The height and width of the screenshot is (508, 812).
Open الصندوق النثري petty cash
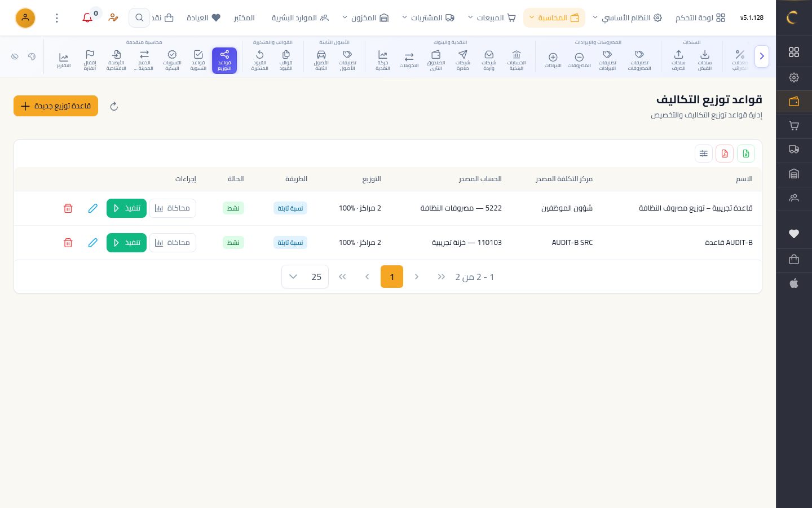click(x=436, y=60)
